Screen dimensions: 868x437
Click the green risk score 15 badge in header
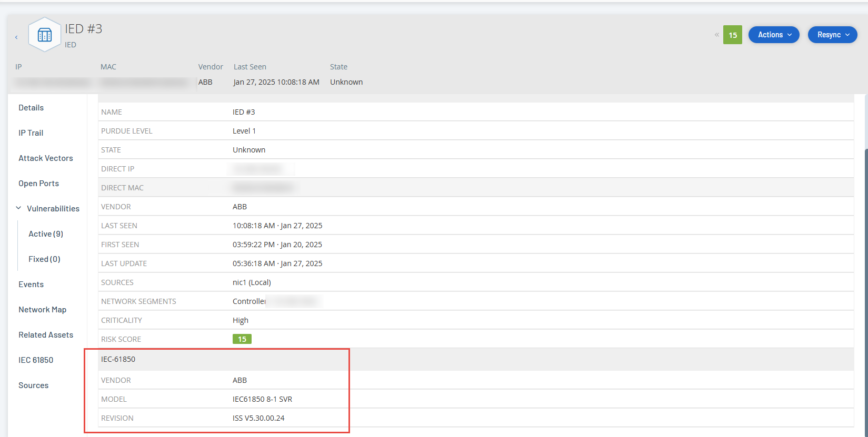(x=732, y=35)
